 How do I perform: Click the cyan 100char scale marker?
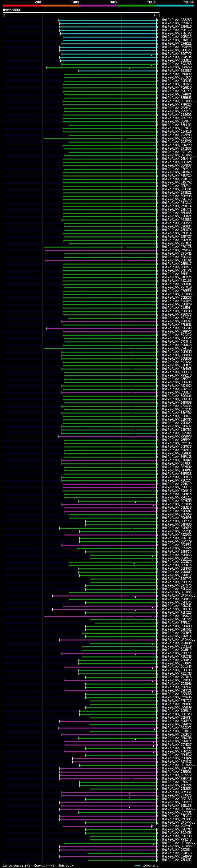(x=137, y=866)
